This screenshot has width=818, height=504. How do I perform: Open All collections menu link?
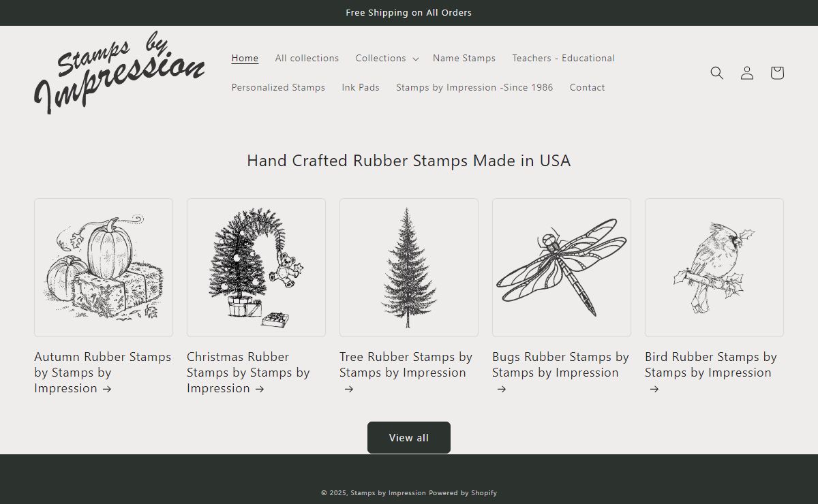(x=307, y=59)
